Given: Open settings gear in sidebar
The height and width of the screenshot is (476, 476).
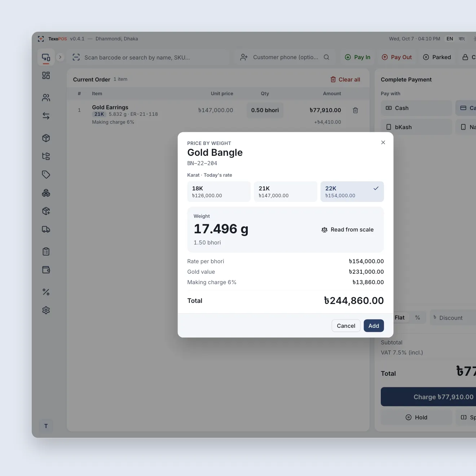Looking at the screenshot, I should point(46,310).
